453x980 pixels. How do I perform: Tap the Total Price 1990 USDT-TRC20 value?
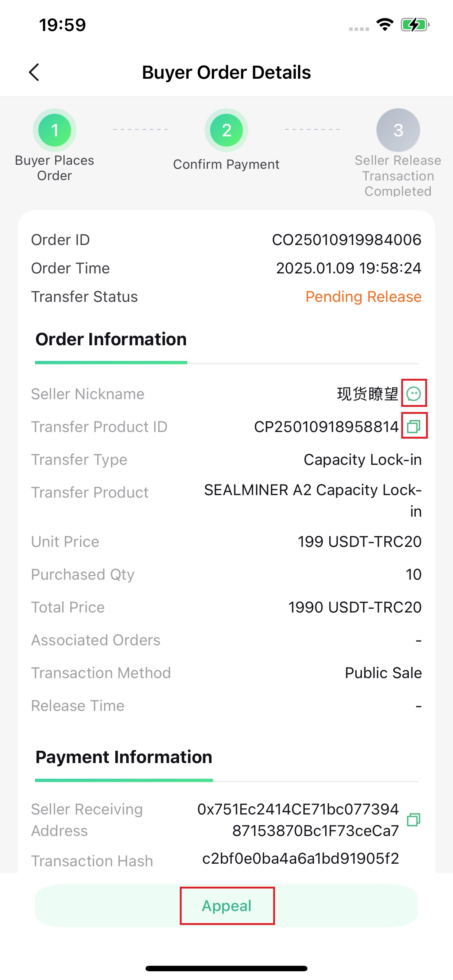click(x=355, y=607)
